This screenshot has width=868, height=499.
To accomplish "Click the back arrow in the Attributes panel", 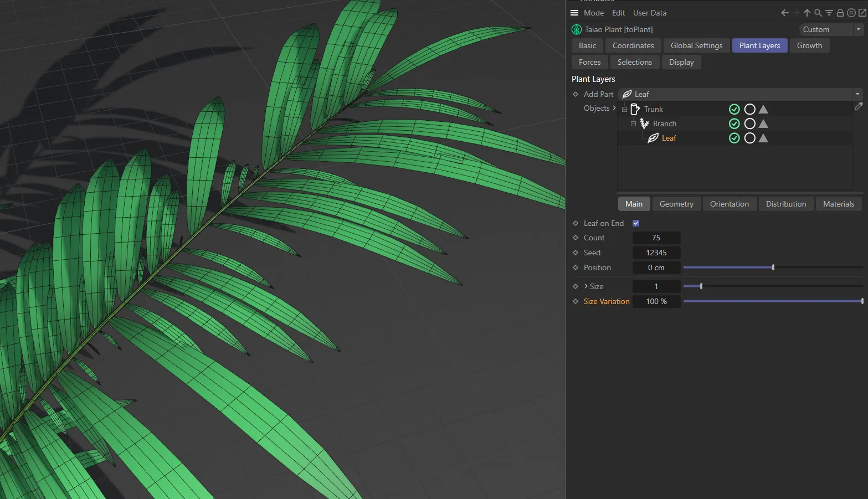I will pyautogui.click(x=785, y=12).
